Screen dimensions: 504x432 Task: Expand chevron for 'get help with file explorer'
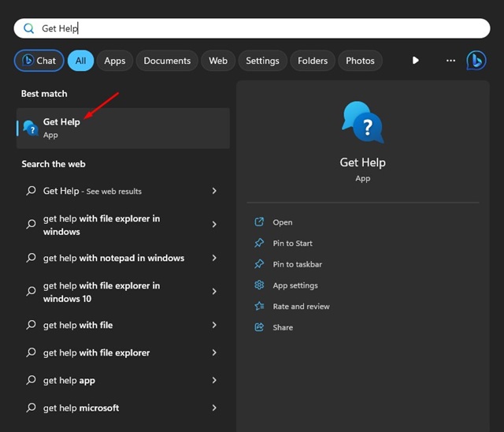pyautogui.click(x=214, y=352)
